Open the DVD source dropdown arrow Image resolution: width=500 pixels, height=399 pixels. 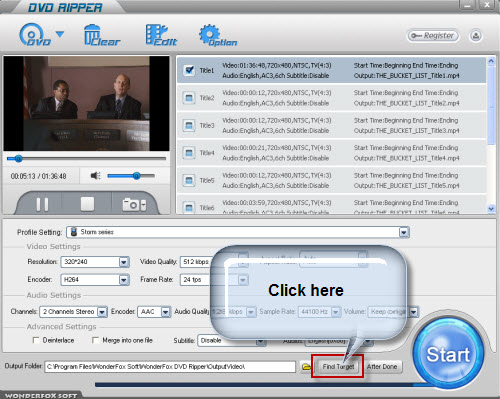(60, 34)
